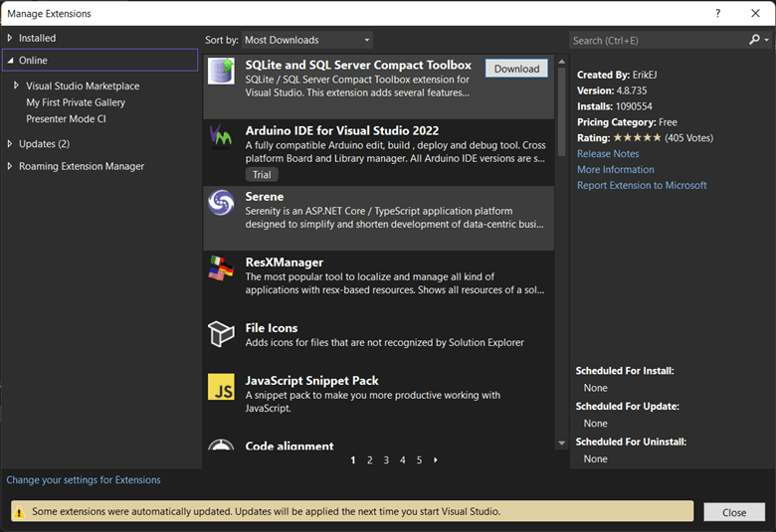The height and width of the screenshot is (532, 776).
Task: Click the Scheduled For Update label
Action: [x=627, y=407]
